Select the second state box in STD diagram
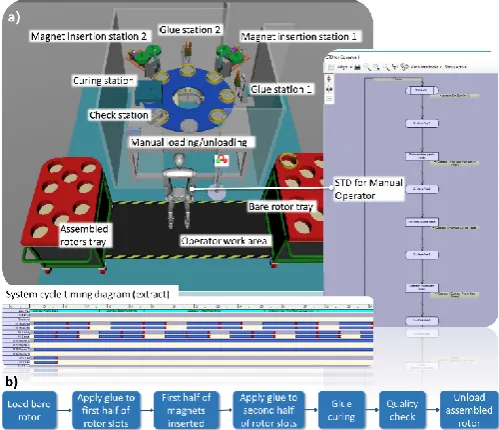Image resolution: width=499 pixels, height=430 pixels. click(422, 124)
